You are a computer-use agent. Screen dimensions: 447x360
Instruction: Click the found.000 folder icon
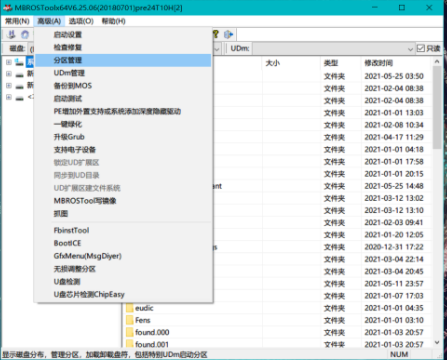130,332
